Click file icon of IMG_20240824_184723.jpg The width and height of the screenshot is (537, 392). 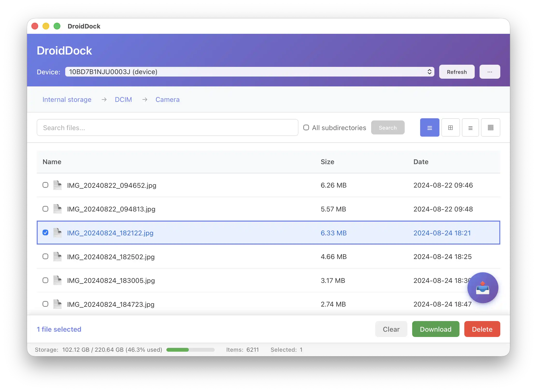(x=57, y=304)
